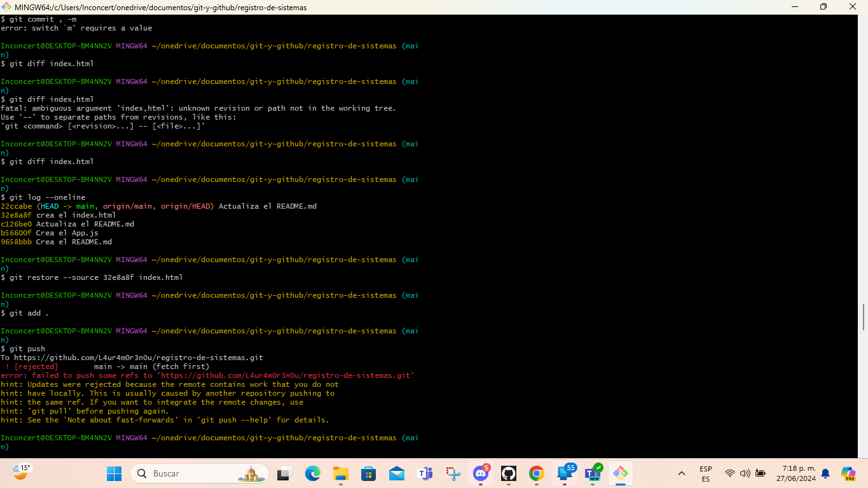Click the 'hint: have locally' line

[167, 393]
